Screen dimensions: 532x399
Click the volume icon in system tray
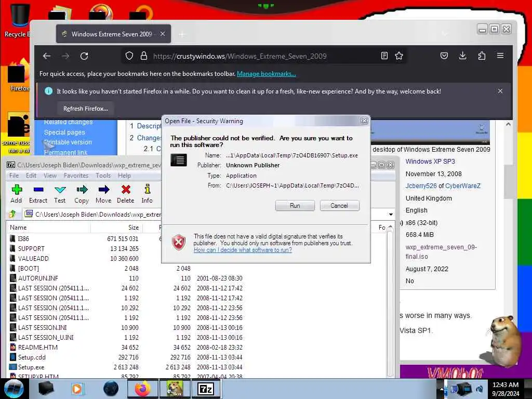[x=480, y=389]
